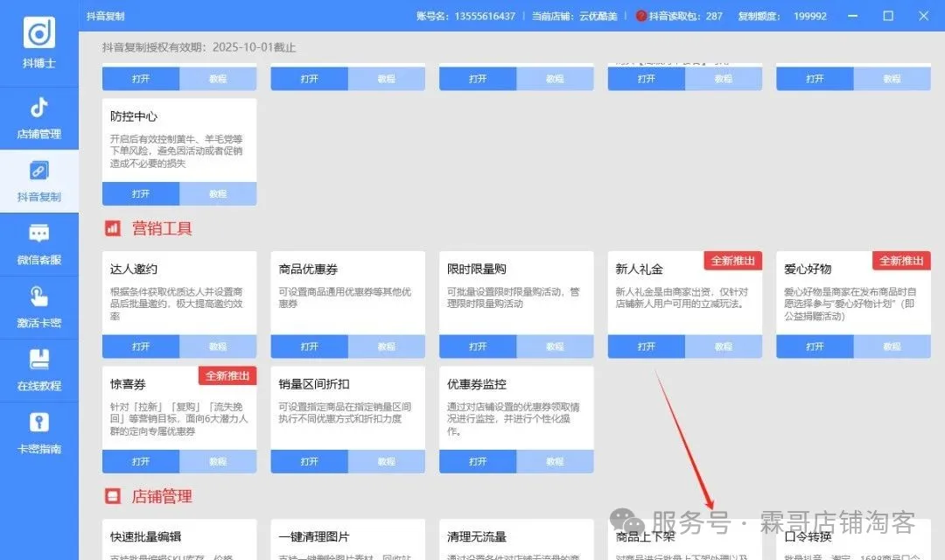Image resolution: width=945 pixels, height=560 pixels.
Task: Open 店铺管理 in the left sidebar
Action: (x=38, y=108)
